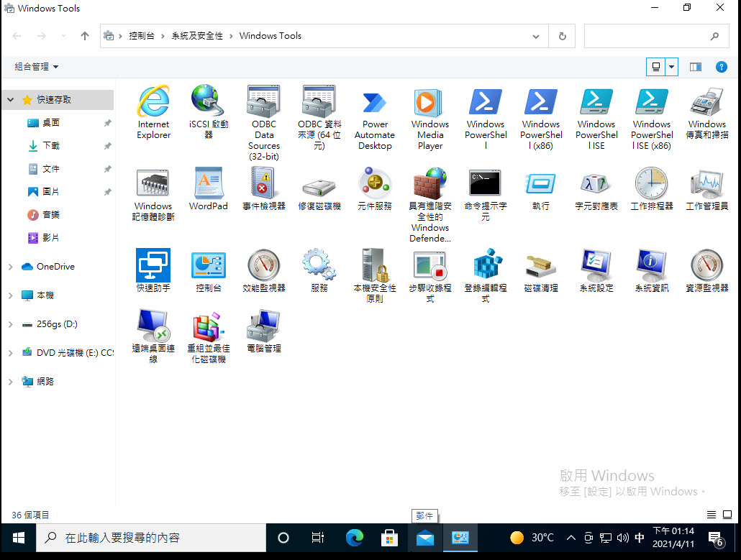Click the address bar refresh button

pos(562,35)
